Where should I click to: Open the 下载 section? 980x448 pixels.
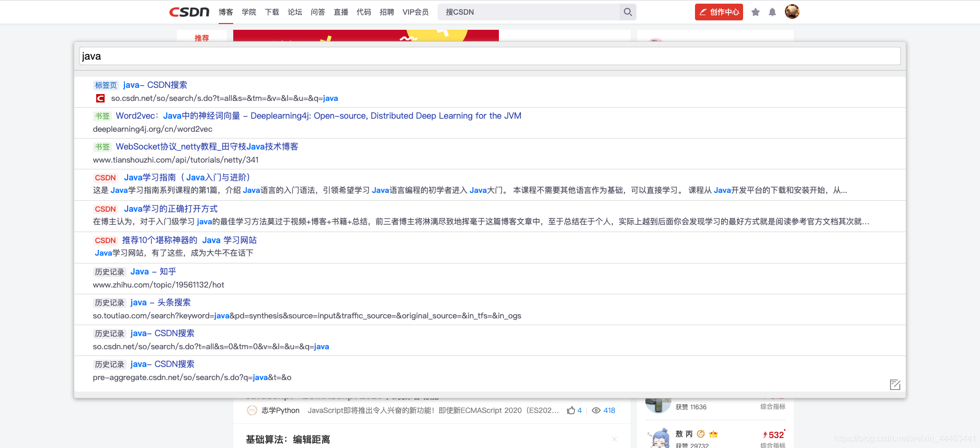272,12
